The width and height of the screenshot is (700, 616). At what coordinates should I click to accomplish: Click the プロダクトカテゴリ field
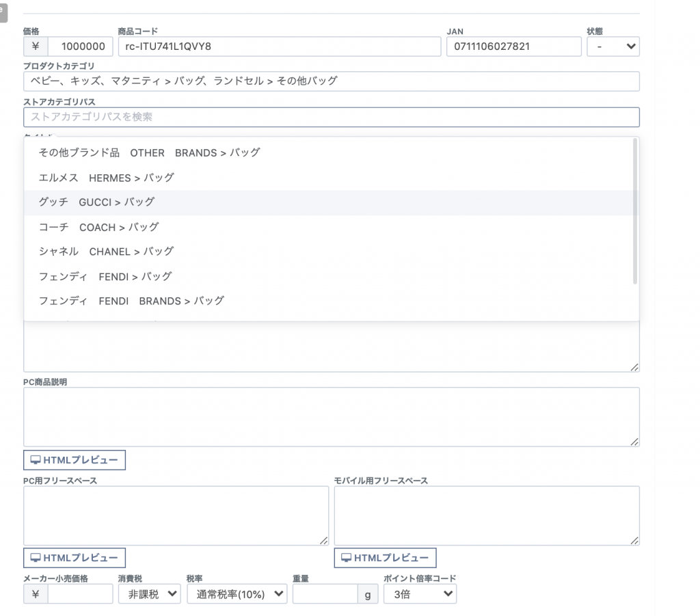coord(332,81)
